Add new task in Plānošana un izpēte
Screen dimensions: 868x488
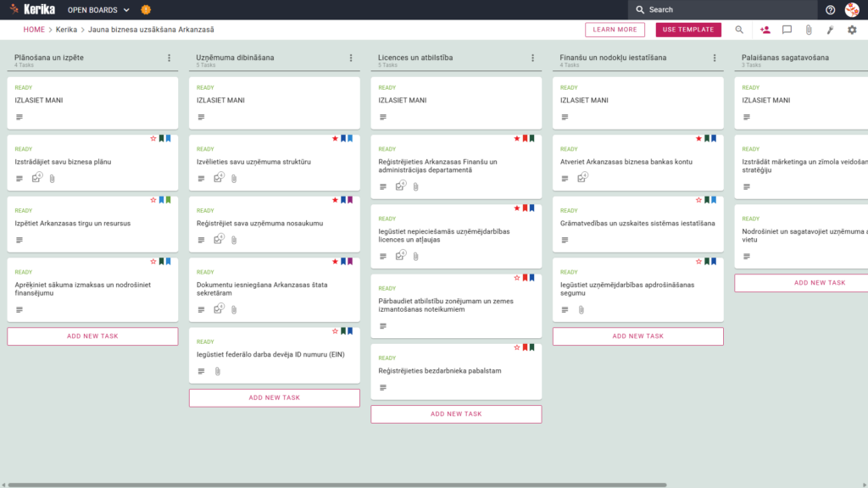[x=92, y=336]
